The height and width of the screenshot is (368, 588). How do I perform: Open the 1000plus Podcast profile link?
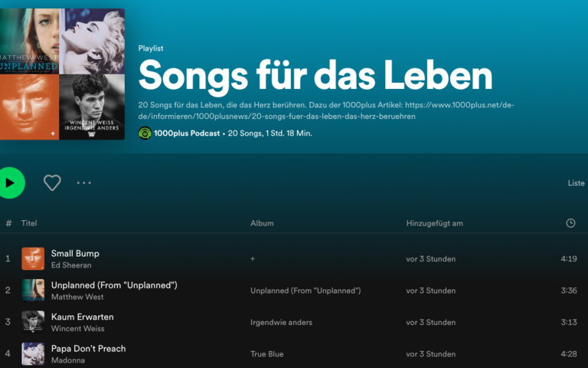(x=186, y=133)
